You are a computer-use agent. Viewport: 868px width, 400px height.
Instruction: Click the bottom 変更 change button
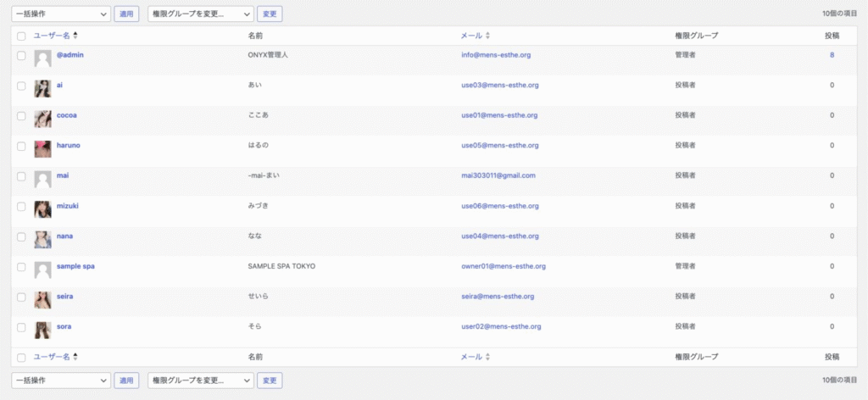(270, 381)
